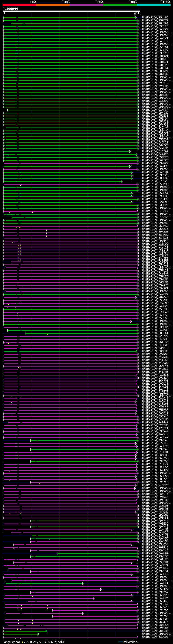173x644 pixels.
Task: Open hit UniRef100_B9MYE3
Action: pyautogui.click(x=155, y=27)
